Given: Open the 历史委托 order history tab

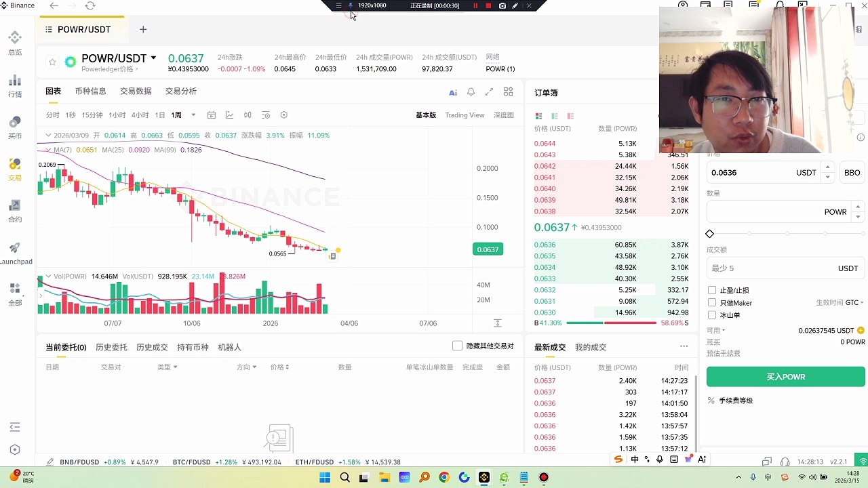Looking at the screenshot, I should 111,347.
